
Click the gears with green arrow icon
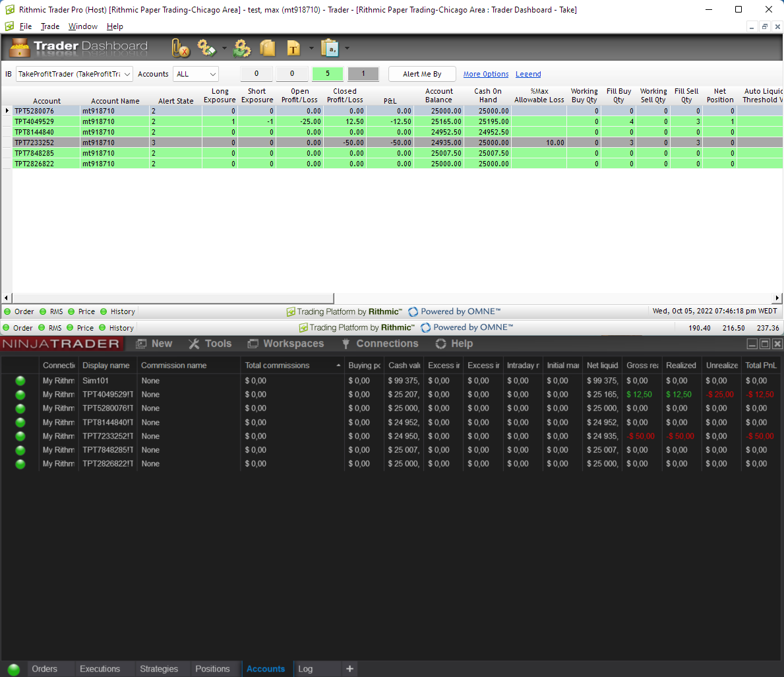242,48
